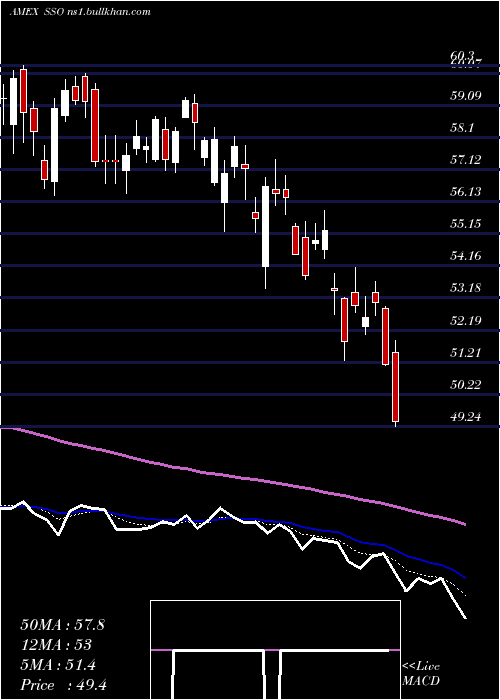Click the 55.15 price axis label

[466, 224]
